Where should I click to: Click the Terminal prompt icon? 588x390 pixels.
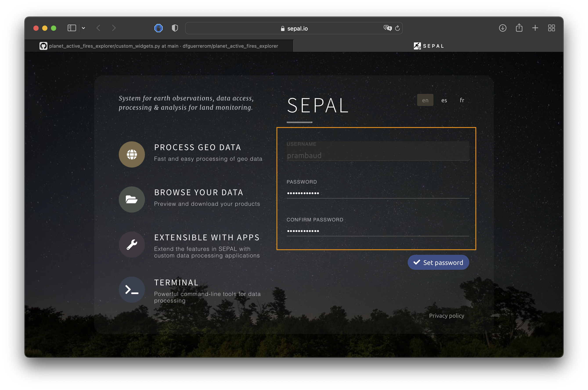[132, 290]
